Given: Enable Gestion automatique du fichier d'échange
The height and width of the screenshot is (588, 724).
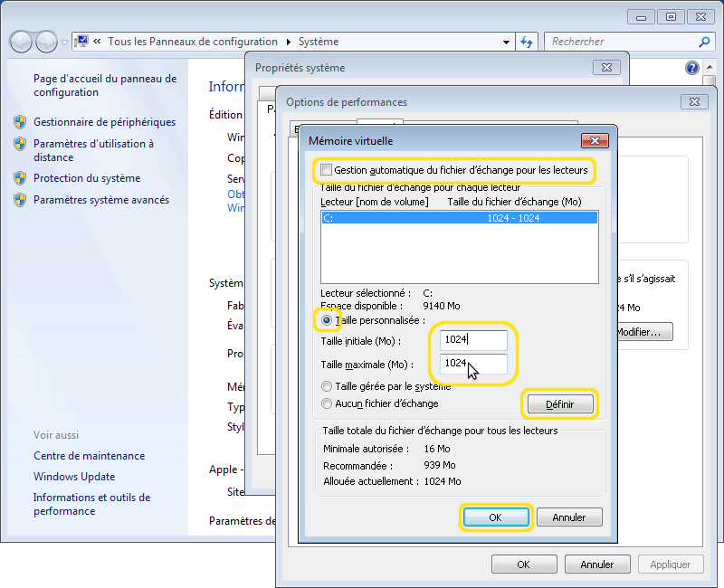Looking at the screenshot, I should point(328,170).
